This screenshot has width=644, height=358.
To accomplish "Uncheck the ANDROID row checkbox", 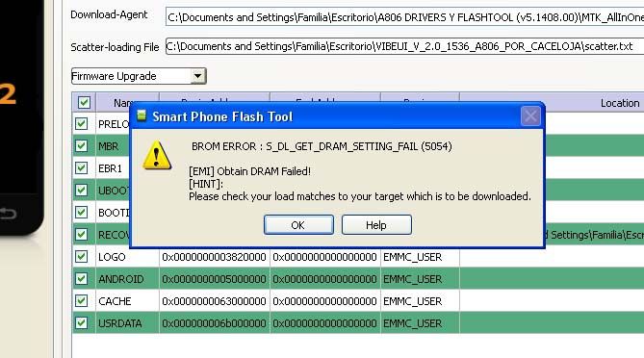I will [81, 279].
